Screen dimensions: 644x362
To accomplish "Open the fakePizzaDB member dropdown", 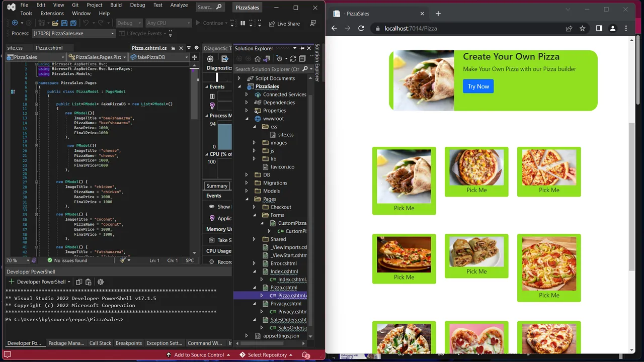I will [159, 57].
